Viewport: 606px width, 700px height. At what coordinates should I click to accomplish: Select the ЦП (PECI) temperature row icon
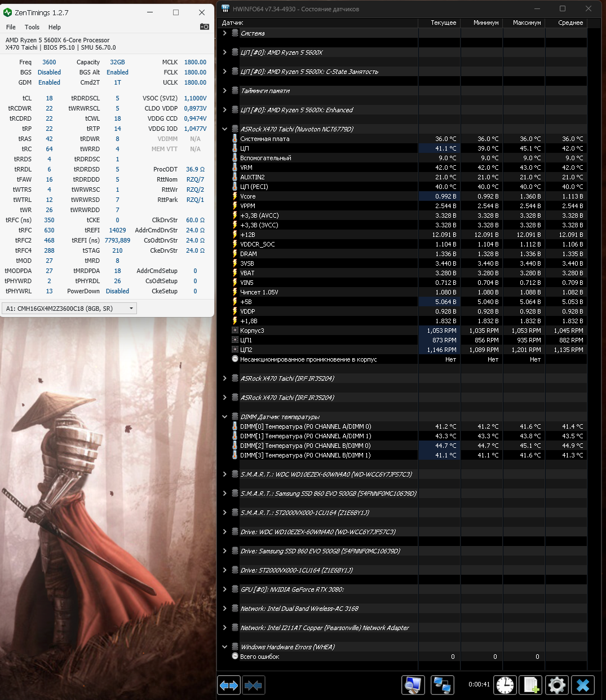pos(235,187)
